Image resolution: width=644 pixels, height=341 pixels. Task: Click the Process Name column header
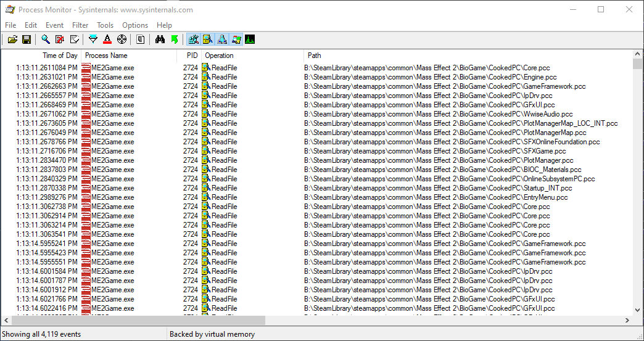coord(129,55)
